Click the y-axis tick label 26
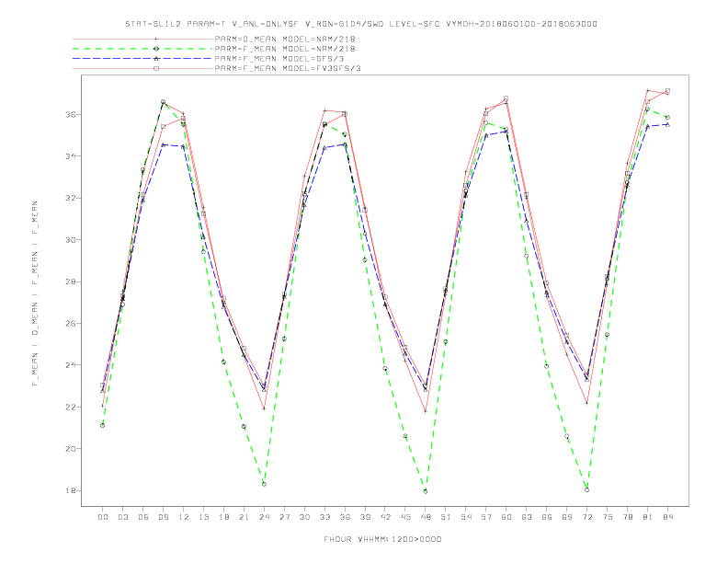Screen dimensions: 728x563 click(x=71, y=323)
